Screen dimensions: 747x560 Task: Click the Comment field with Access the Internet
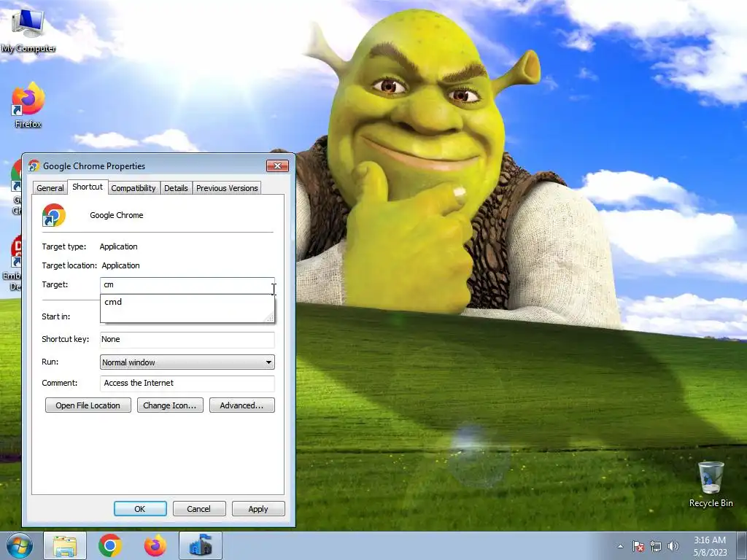pyautogui.click(x=187, y=383)
